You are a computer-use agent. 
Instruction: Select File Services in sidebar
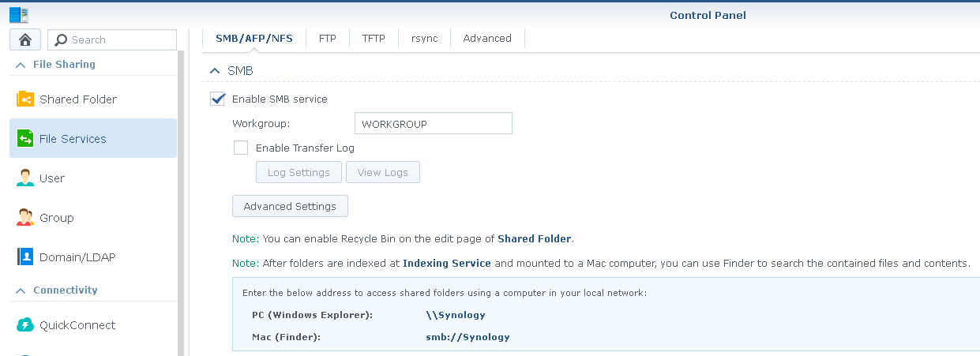(x=93, y=138)
